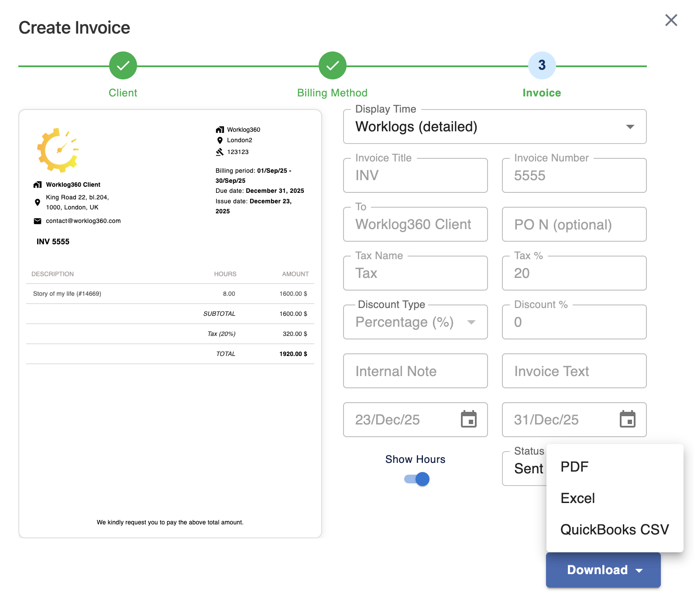Click the Internal Note field
This screenshot has height=616, width=694.
[x=416, y=371]
